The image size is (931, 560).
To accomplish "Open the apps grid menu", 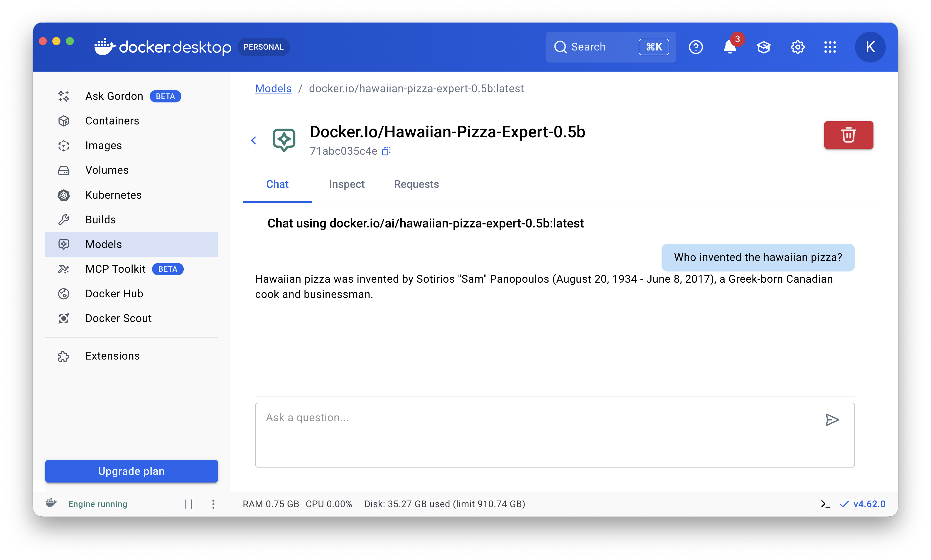I will [830, 47].
